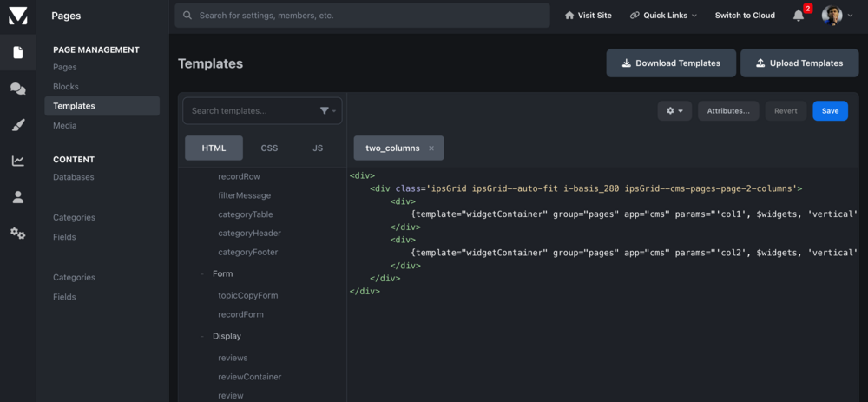The image size is (868, 402).
Task: Open the Quick Links dropdown
Action: click(x=663, y=16)
